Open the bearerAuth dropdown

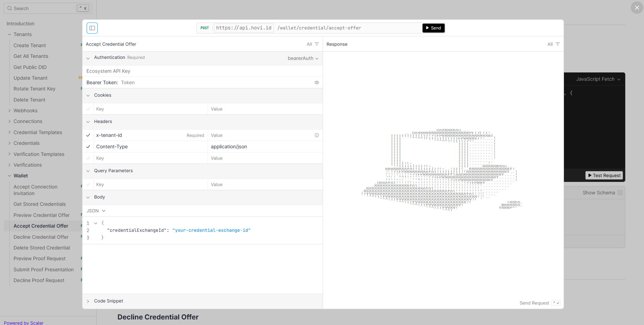(x=303, y=58)
